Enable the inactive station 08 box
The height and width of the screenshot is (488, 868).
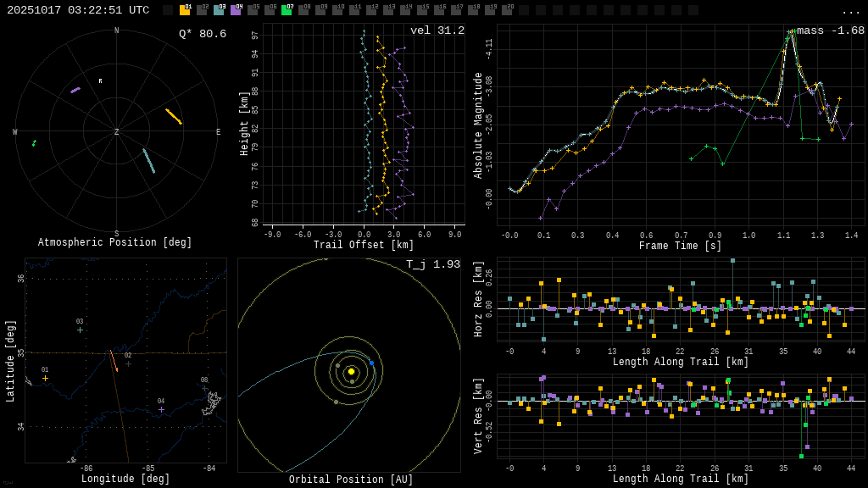coord(303,10)
